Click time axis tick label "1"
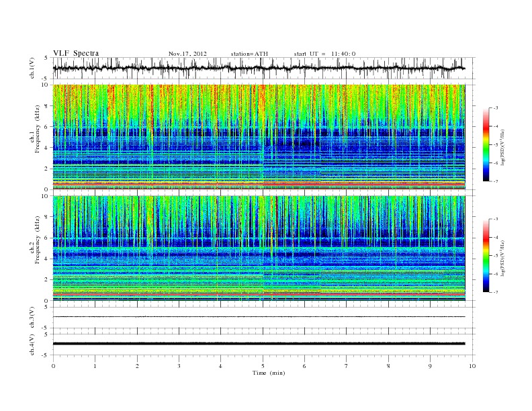Image resolution: width=532 pixels, height=411 pixels. [95, 366]
